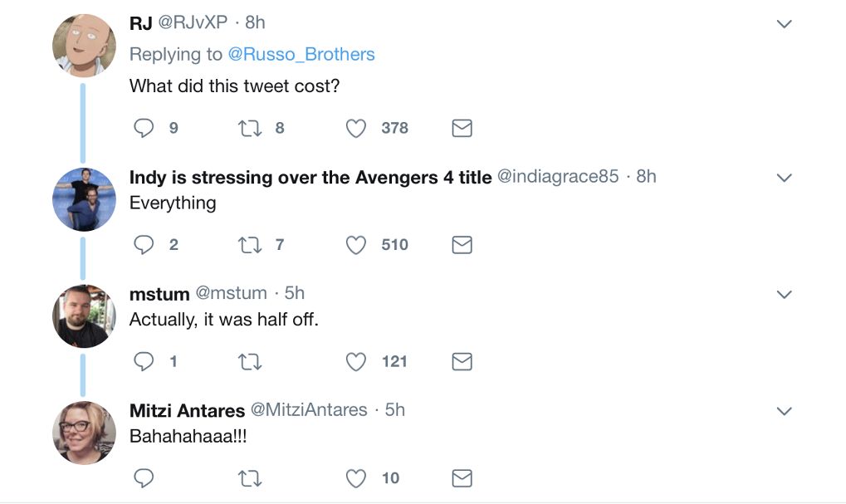Open Mitzi Antares' profile name link

click(187, 410)
